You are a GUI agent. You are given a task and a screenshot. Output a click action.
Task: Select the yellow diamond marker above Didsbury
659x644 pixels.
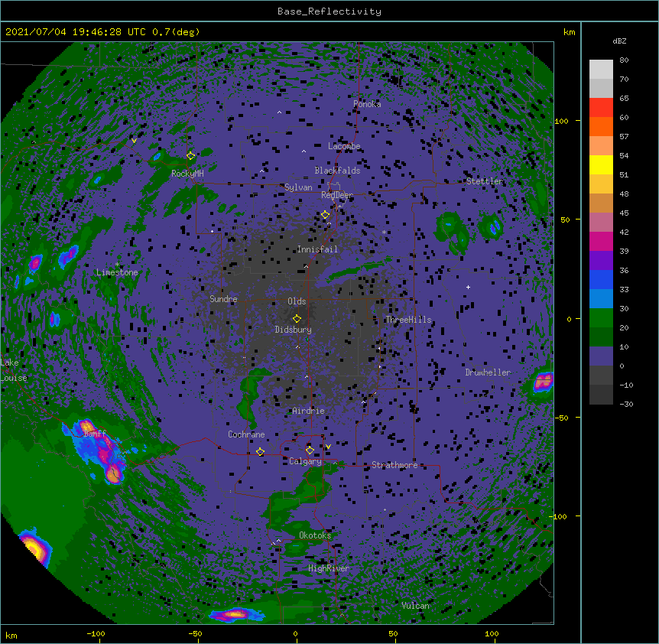click(x=297, y=318)
